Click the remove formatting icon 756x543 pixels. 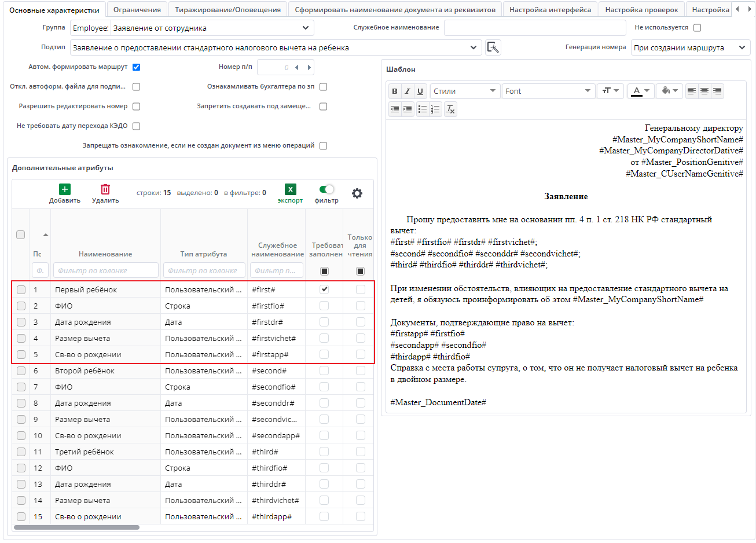pyautogui.click(x=450, y=109)
